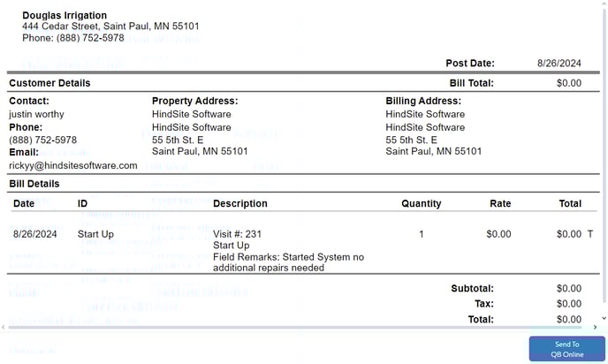
Task: Click the horizontal scrollbar left arrow
Action: click(4, 327)
